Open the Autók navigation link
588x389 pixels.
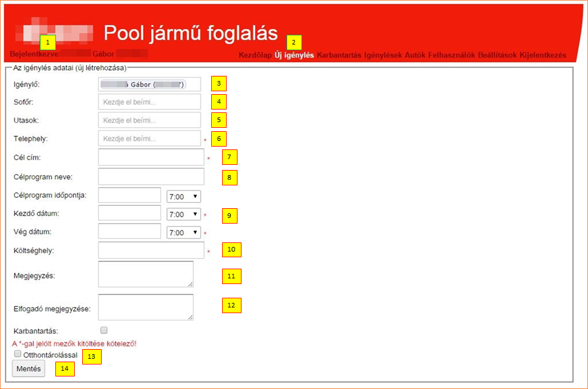415,55
